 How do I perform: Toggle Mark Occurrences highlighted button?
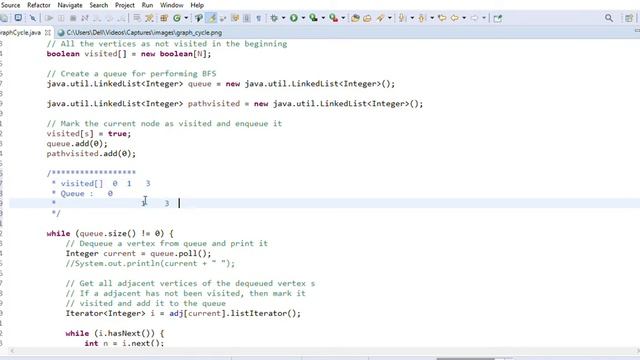click(212, 18)
